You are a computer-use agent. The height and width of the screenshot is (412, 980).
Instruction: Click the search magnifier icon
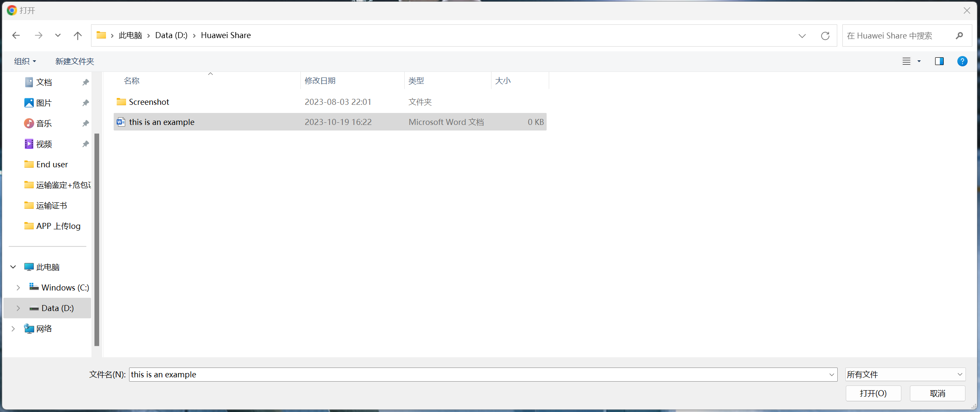coord(959,36)
